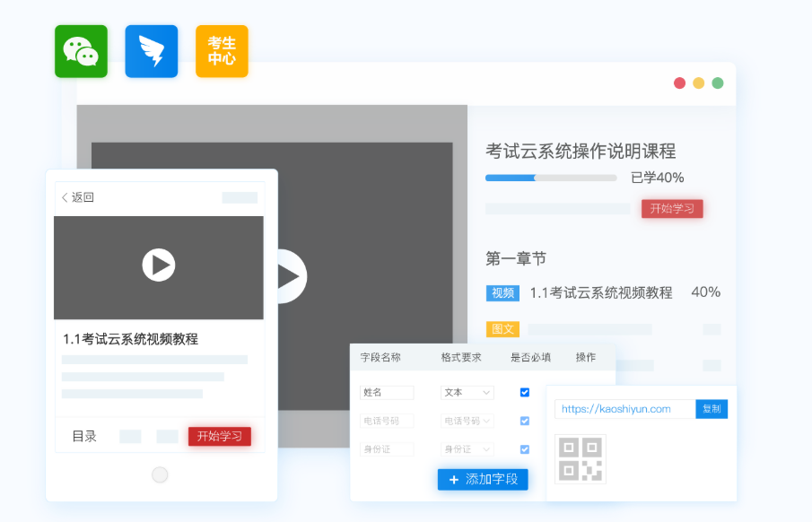812x522 pixels.
Task: Click the QR code image
Action: pos(581,459)
